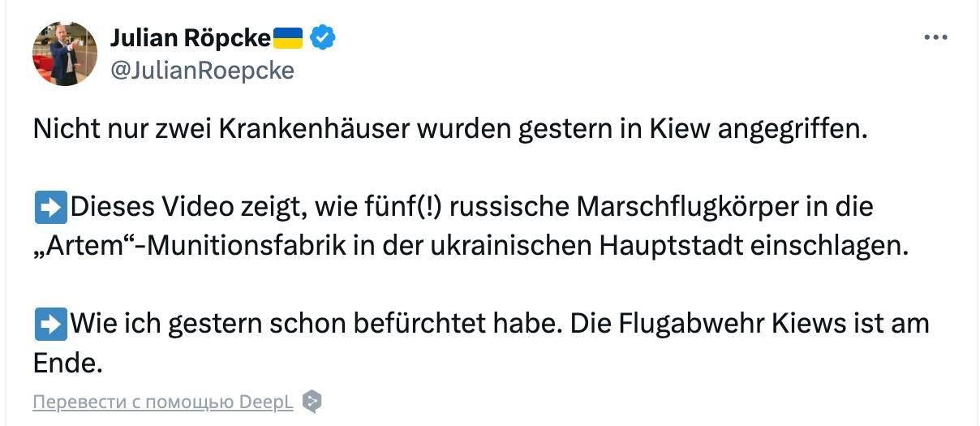
Task: Open the three-dot more options menu
Action: pos(936,38)
